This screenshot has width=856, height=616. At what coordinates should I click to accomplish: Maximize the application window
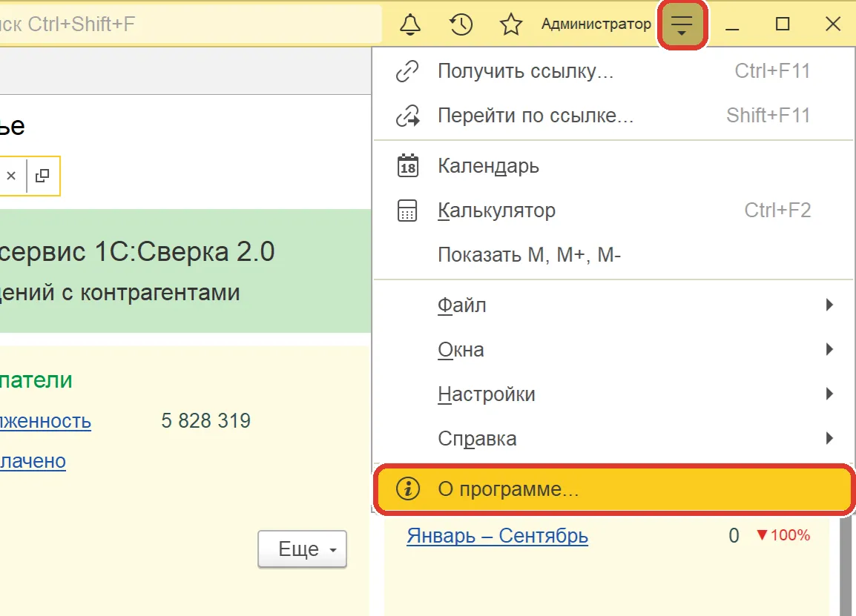[x=783, y=24]
